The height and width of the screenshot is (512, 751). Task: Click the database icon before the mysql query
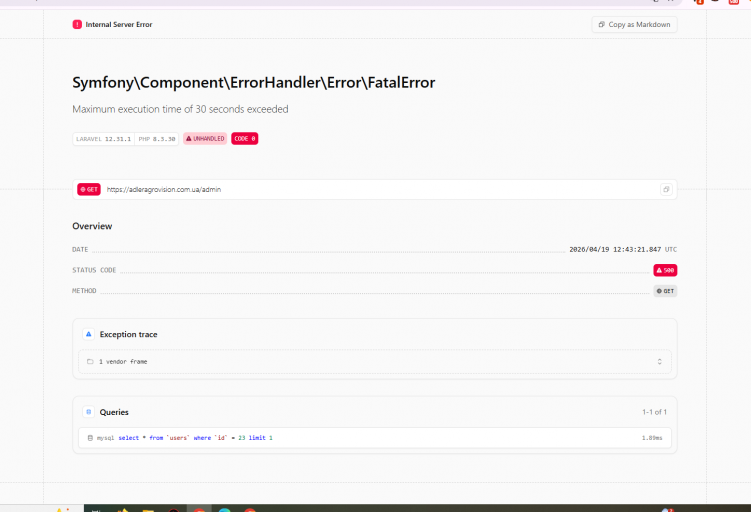click(90, 438)
